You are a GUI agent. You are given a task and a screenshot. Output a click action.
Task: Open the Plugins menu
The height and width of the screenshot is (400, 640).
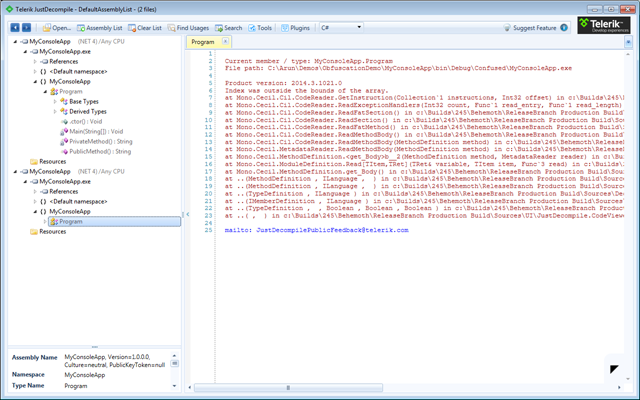[x=295, y=28]
